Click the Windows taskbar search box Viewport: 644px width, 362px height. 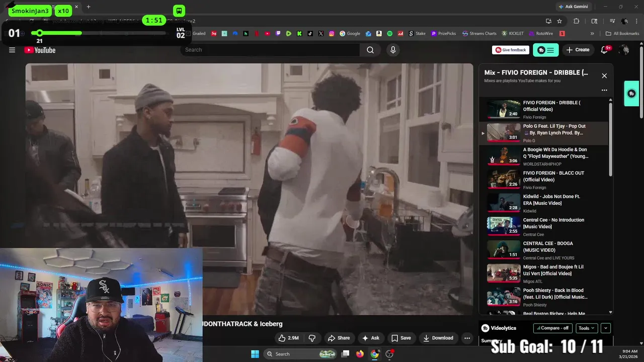[299, 354]
